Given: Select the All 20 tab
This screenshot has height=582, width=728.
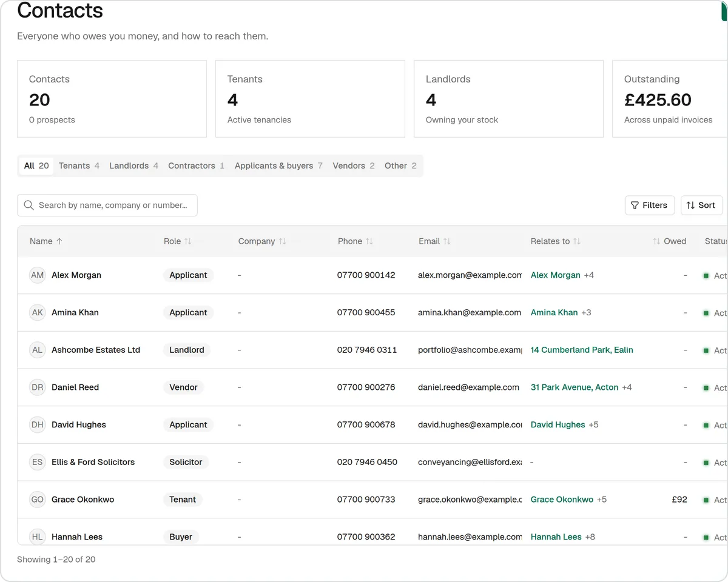Looking at the screenshot, I should tap(36, 166).
